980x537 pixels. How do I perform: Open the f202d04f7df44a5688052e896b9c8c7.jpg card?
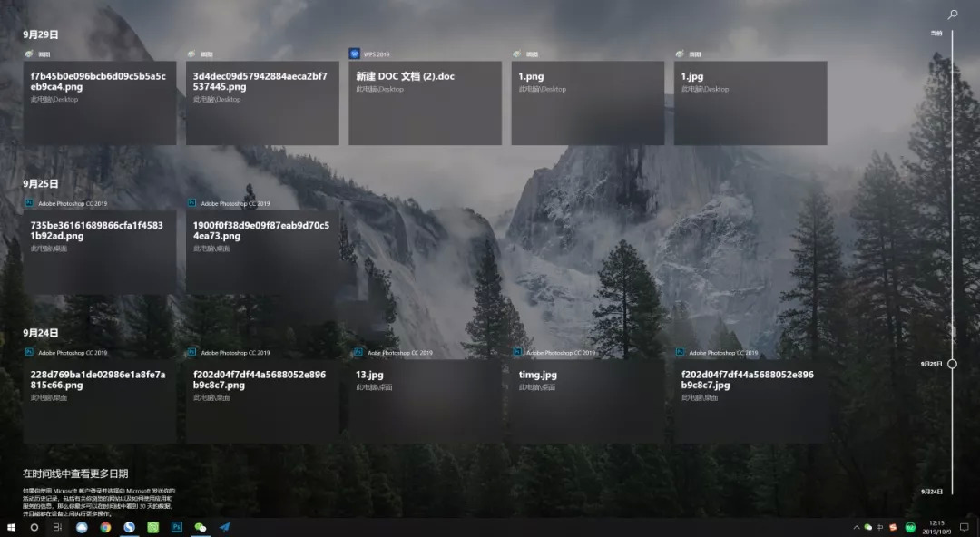pos(750,401)
